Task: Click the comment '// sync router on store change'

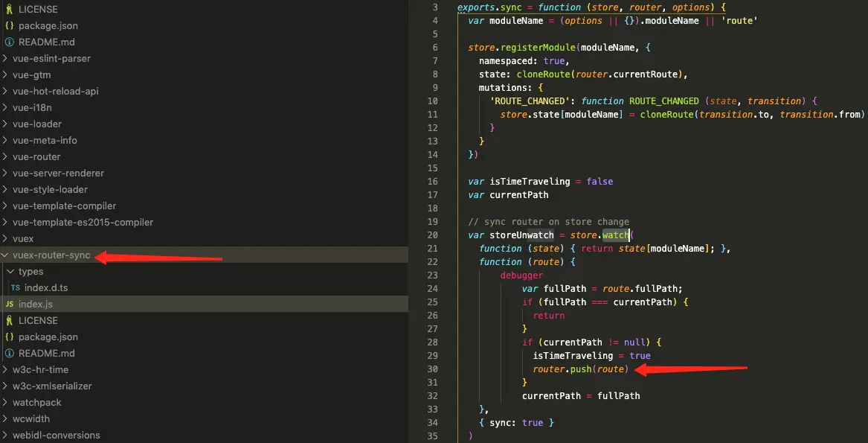Action: [x=549, y=222]
